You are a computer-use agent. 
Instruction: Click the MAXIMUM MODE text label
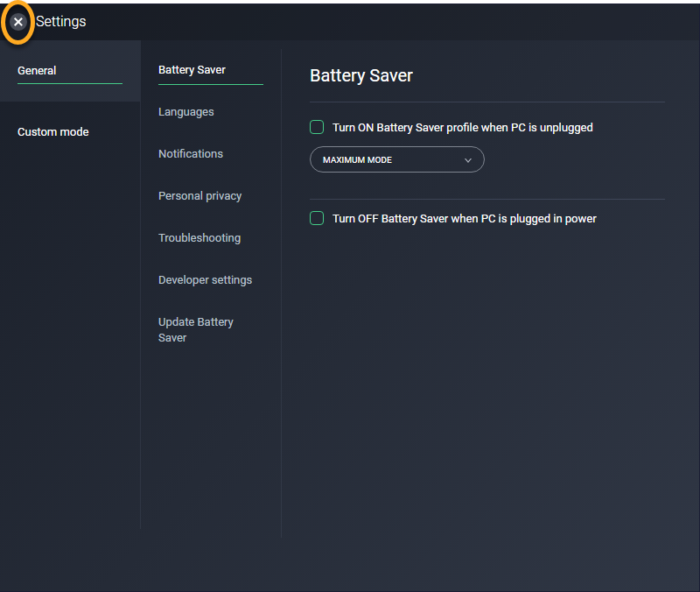point(357,160)
